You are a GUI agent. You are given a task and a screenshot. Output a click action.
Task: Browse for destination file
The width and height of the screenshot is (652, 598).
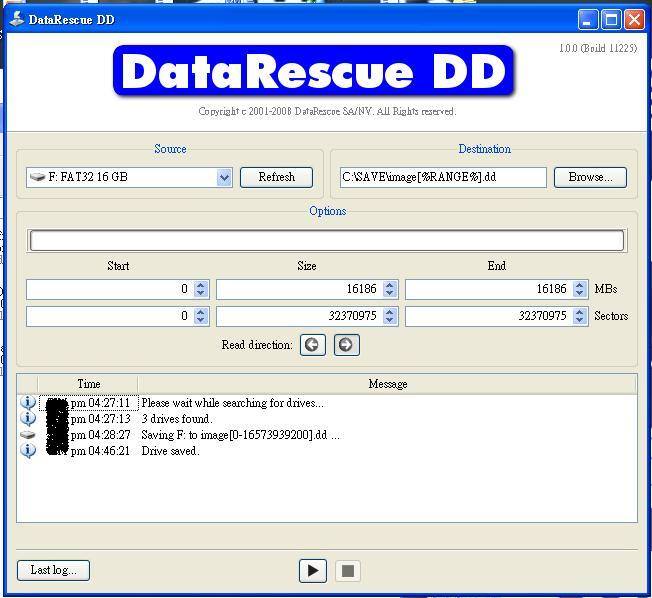click(x=590, y=177)
